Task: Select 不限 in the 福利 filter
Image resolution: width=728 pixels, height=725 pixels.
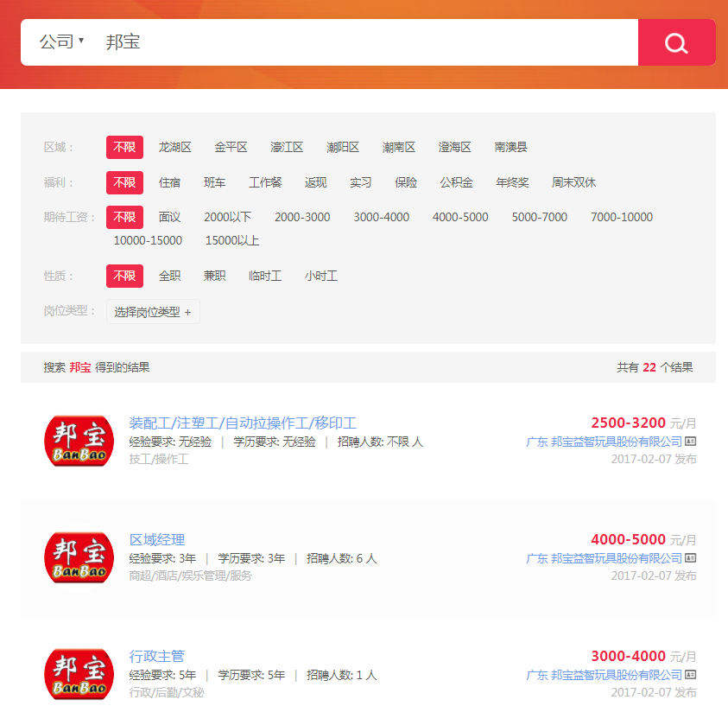Action: (124, 182)
